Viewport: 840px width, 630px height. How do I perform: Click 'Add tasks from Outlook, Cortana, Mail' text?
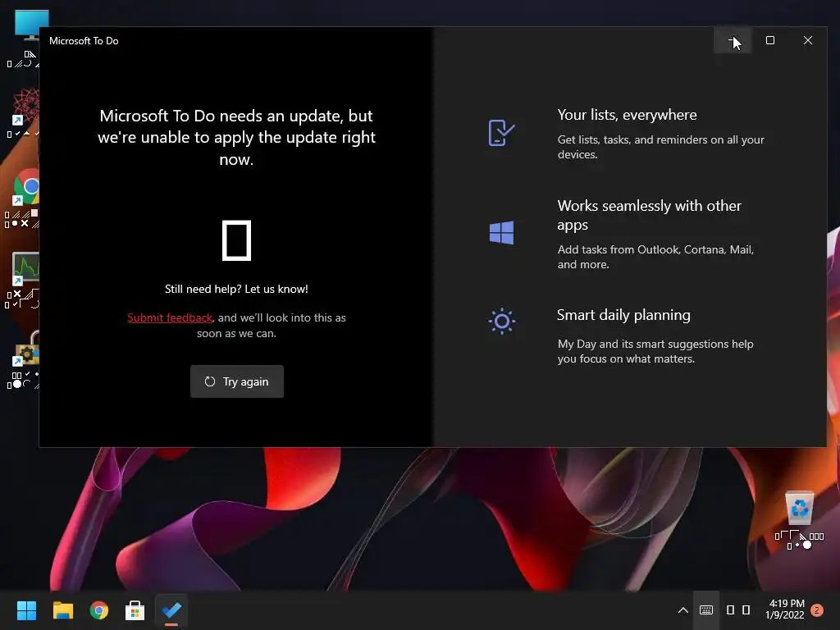pyautogui.click(x=655, y=257)
